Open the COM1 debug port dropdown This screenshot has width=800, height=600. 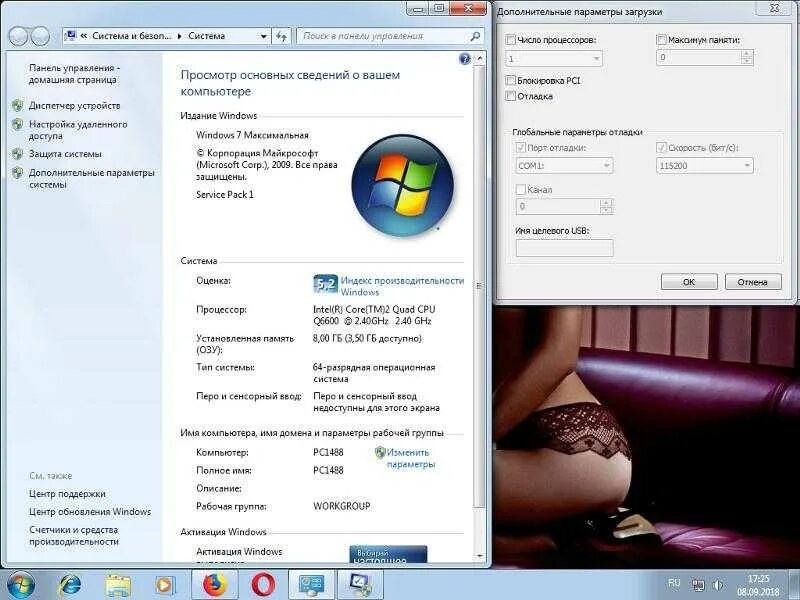tap(564, 166)
